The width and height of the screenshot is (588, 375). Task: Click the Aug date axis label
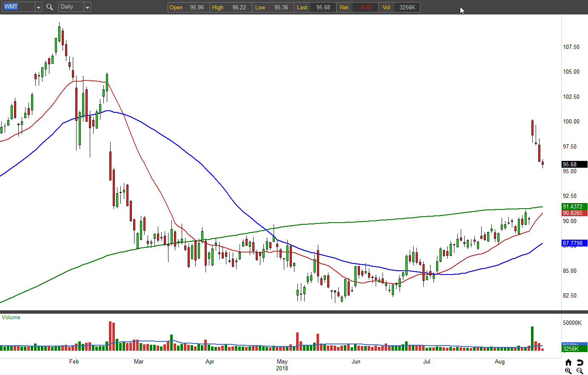[x=500, y=362]
